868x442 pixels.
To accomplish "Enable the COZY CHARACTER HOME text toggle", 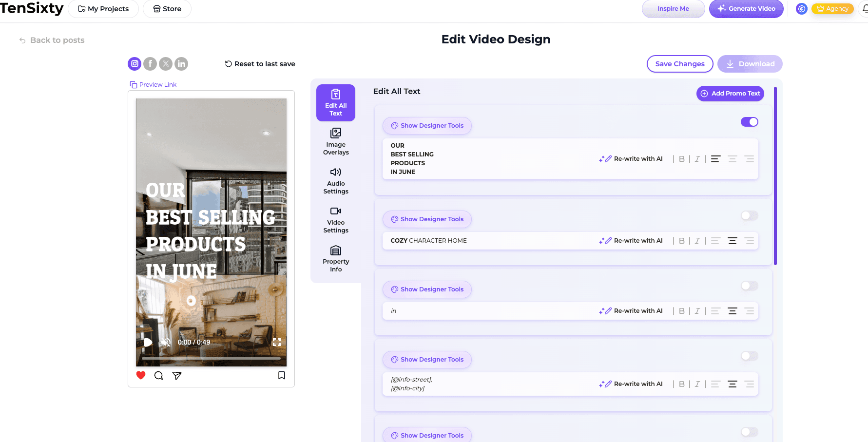I will pyautogui.click(x=750, y=215).
